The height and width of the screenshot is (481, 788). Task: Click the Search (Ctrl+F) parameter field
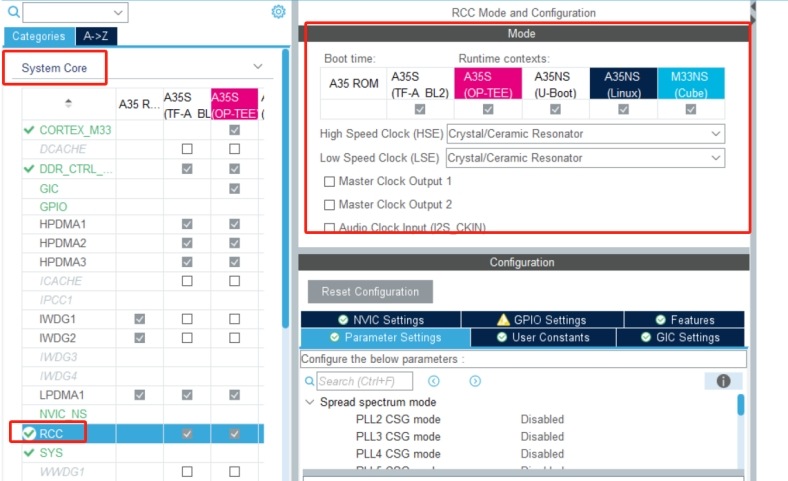(366, 381)
